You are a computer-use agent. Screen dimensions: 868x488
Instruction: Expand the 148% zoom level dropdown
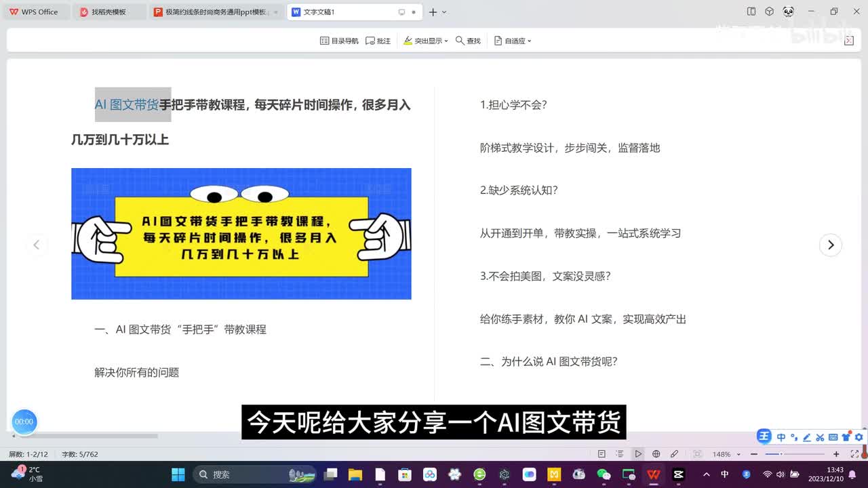pos(738,454)
